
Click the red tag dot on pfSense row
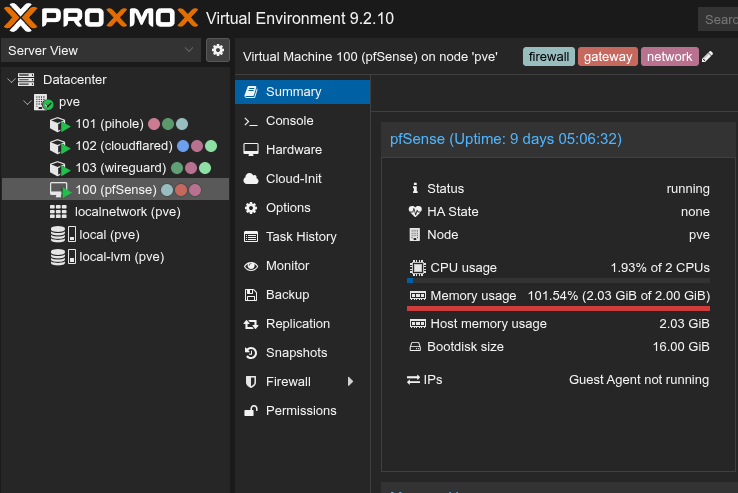[181, 190]
